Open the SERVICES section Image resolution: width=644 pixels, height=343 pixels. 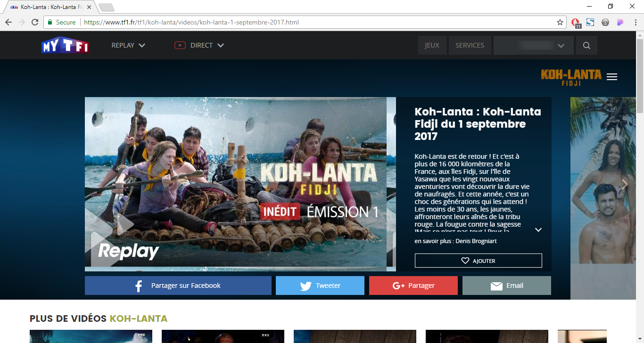point(470,45)
